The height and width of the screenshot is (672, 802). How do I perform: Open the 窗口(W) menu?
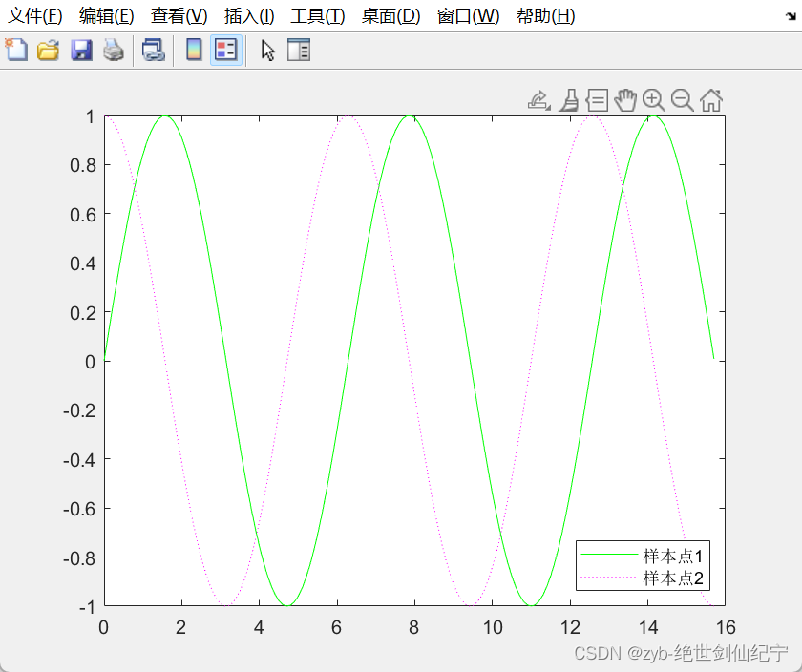pyautogui.click(x=468, y=16)
